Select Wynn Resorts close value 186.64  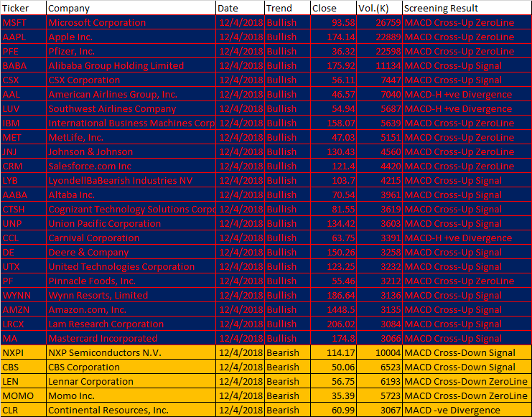click(334, 295)
